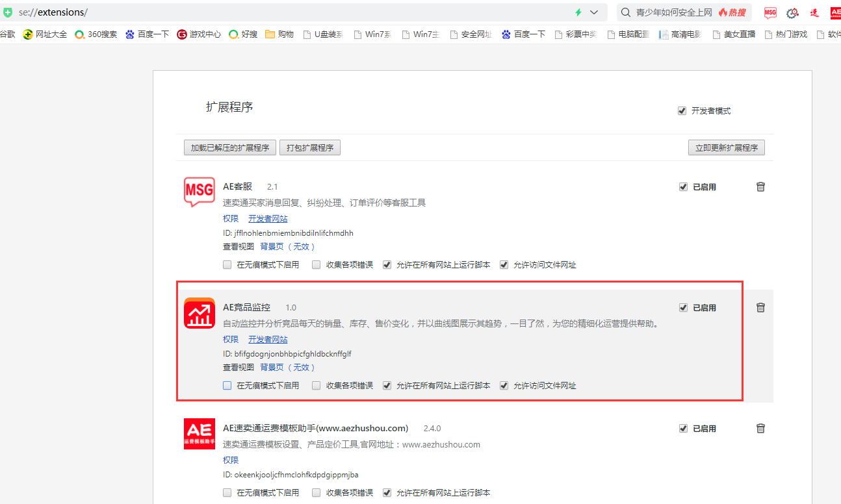Click the AE竞品监控 chart logo

tap(200, 312)
